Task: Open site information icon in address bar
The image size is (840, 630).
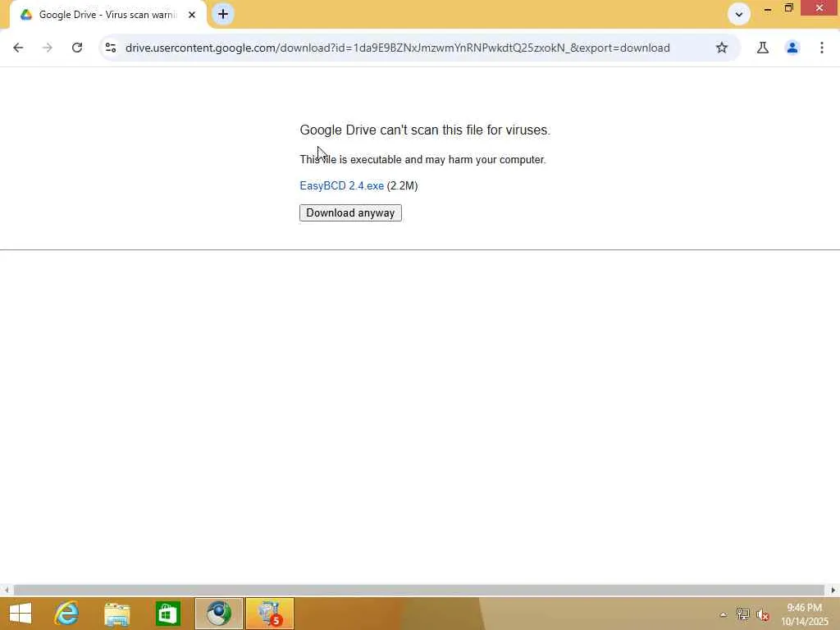Action: point(111,48)
